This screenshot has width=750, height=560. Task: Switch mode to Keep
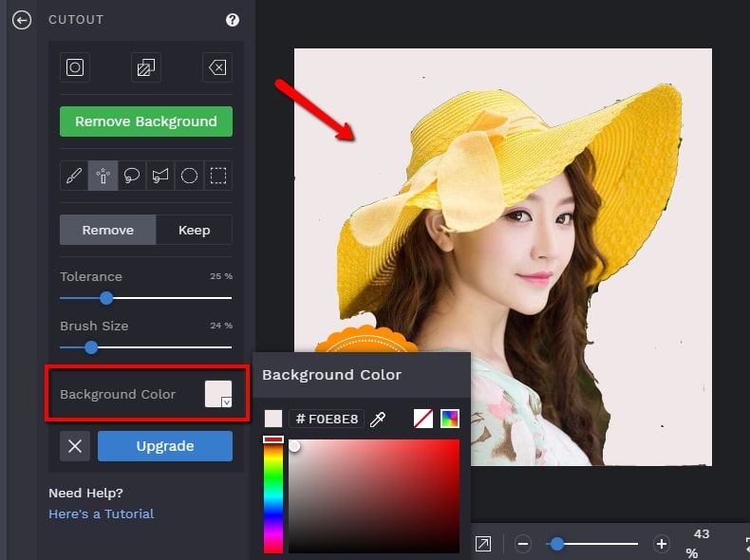click(x=195, y=230)
